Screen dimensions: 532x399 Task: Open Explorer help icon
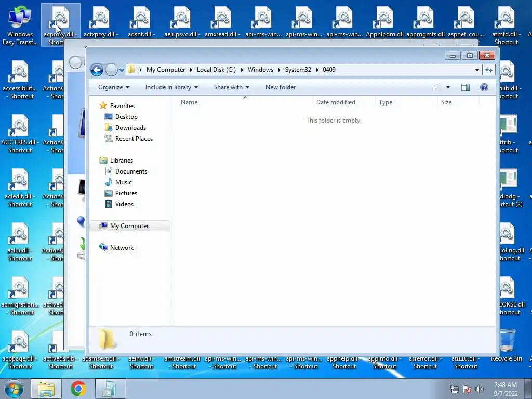[x=484, y=87]
